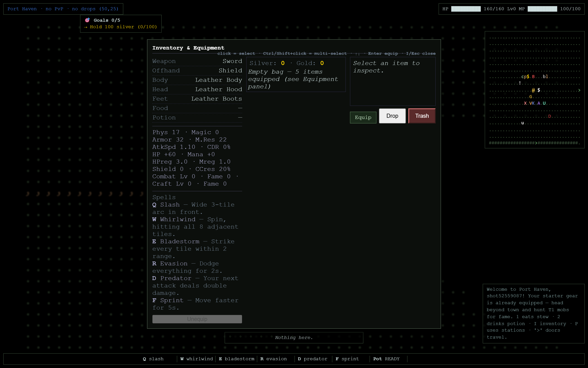This screenshot has width=588, height=368.
Task: Select the Body Leather Body row
Action: 197,80
